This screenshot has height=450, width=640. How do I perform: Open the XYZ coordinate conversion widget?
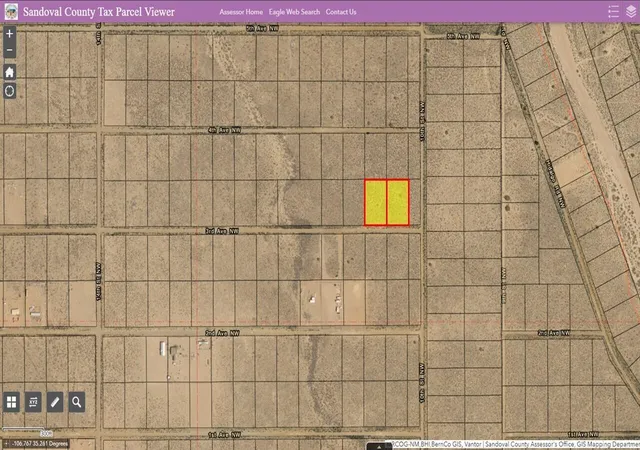pyautogui.click(x=33, y=402)
